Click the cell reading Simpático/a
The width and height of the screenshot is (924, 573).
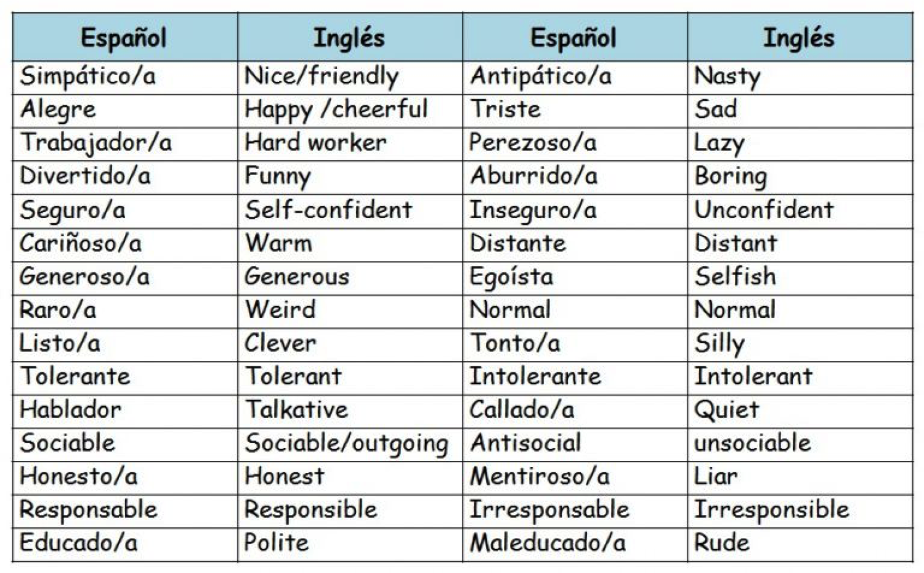tap(87, 76)
